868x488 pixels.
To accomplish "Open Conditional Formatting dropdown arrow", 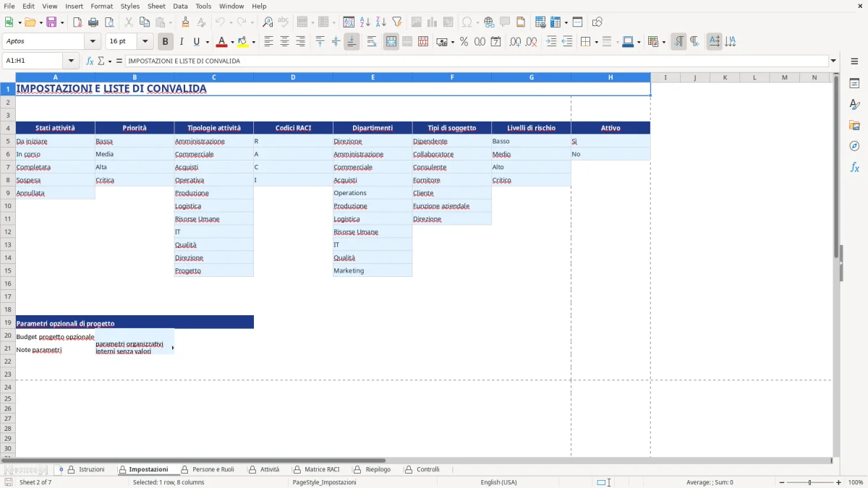I will click(x=663, y=42).
